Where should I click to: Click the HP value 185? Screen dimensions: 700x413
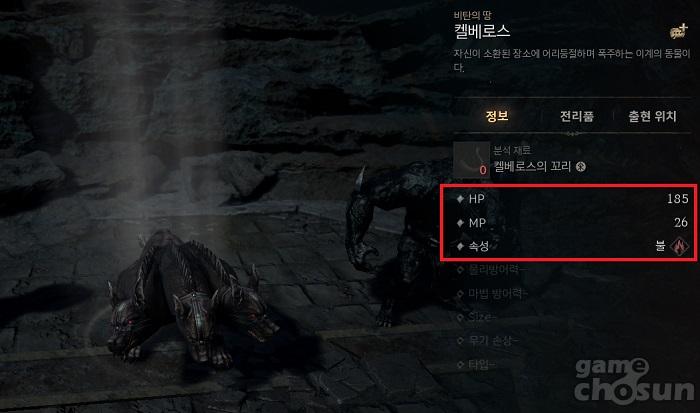[677, 199]
